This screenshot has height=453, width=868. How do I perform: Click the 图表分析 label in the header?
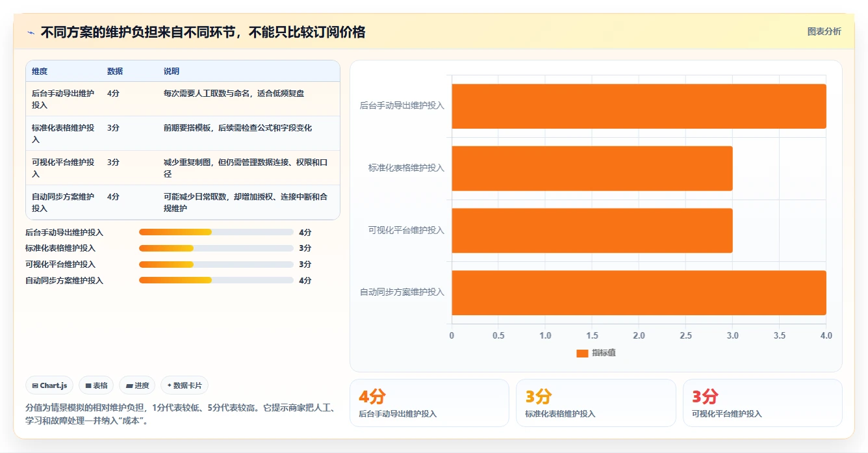(x=824, y=31)
